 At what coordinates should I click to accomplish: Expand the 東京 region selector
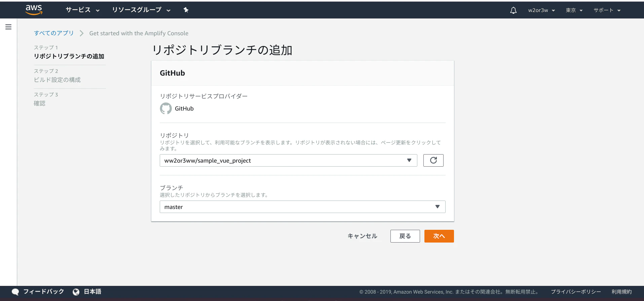point(574,10)
